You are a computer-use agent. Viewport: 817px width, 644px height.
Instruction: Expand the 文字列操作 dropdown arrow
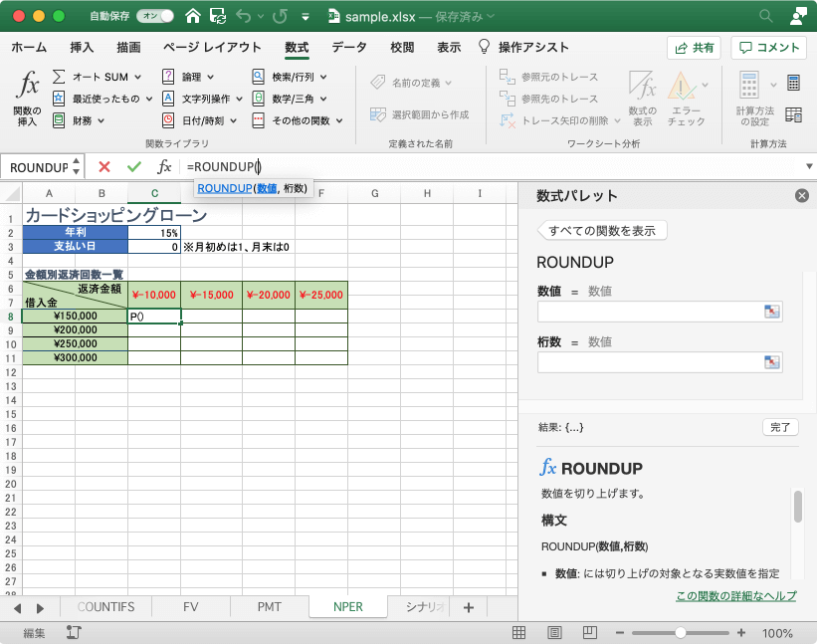click(x=239, y=99)
